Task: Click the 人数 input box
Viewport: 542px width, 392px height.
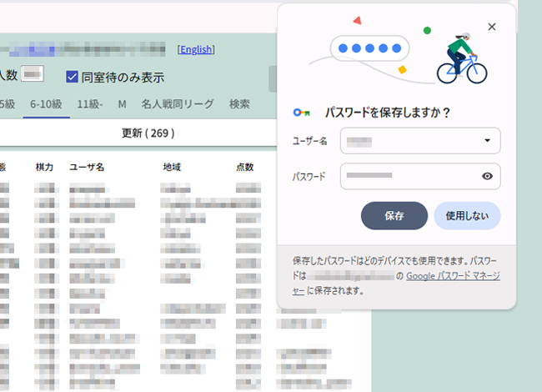Action: (x=32, y=75)
